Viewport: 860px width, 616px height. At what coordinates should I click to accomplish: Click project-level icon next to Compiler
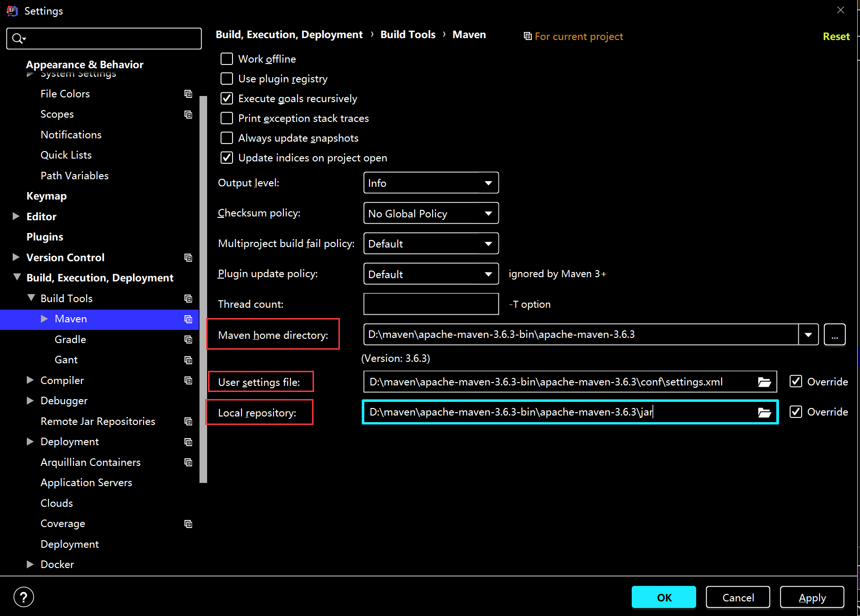click(x=188, y=380)
